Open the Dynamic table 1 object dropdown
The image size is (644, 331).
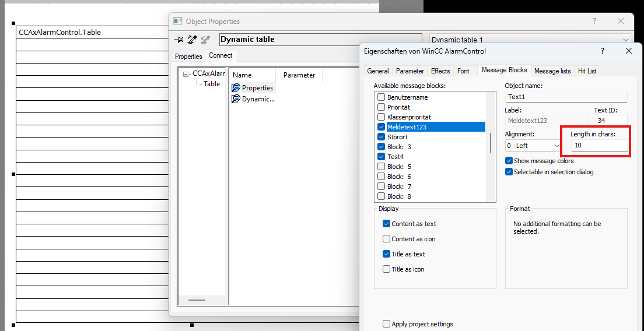(626, 40)
